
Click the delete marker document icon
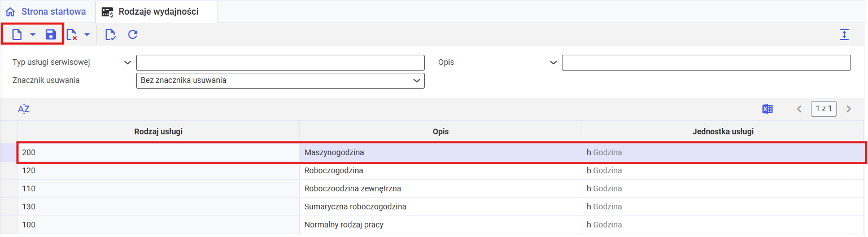click(72, 35)
